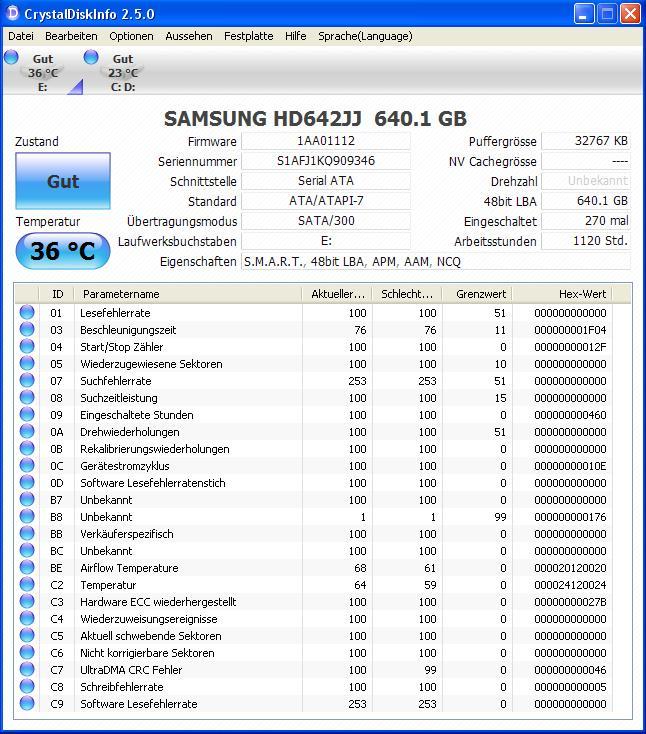This screenshot has width=646, height=734.
Task: Click status icon of Software Lesefehlerratenstich row
Action: pyautogui.click(x=27, y=482)
